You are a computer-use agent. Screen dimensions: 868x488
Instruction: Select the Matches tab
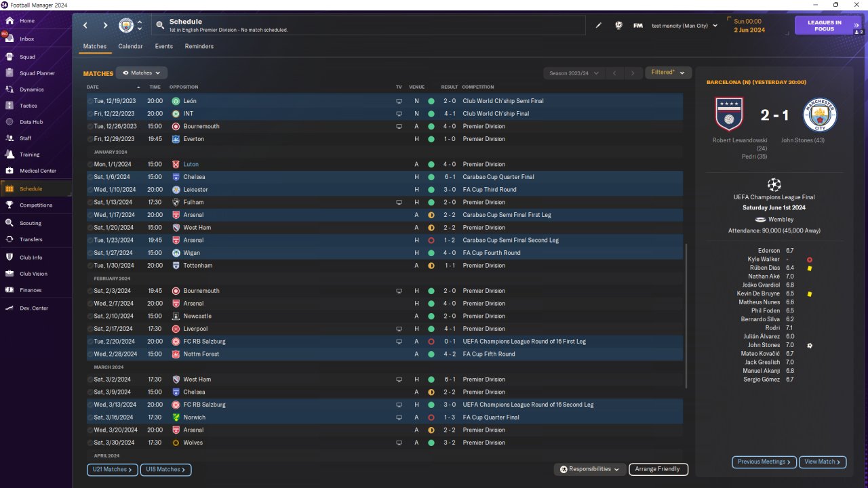pyautogui.click(x=95, y=46)
